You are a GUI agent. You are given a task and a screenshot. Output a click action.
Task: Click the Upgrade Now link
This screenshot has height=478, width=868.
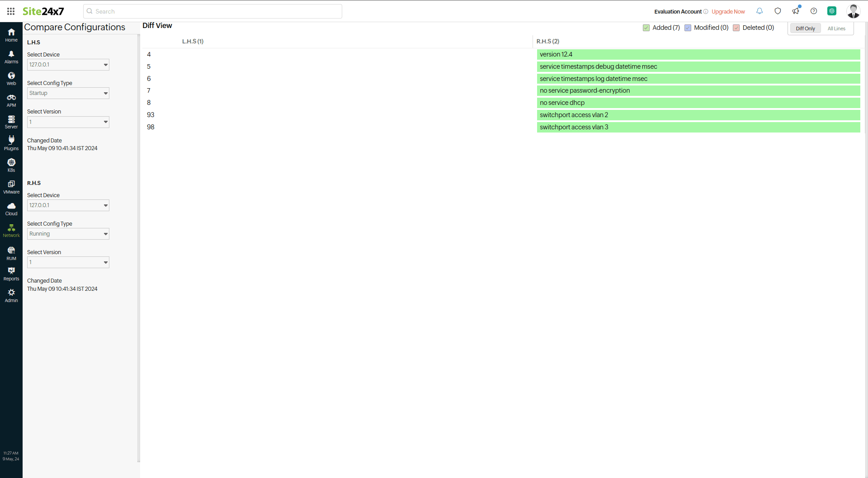pyautogui.click(x=728, y=12)
